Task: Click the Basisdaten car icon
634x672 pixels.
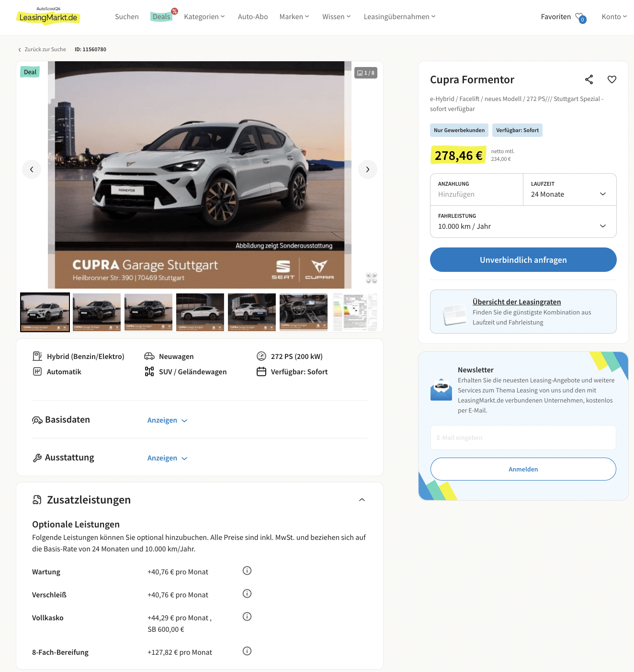Action: pos(37,420)
